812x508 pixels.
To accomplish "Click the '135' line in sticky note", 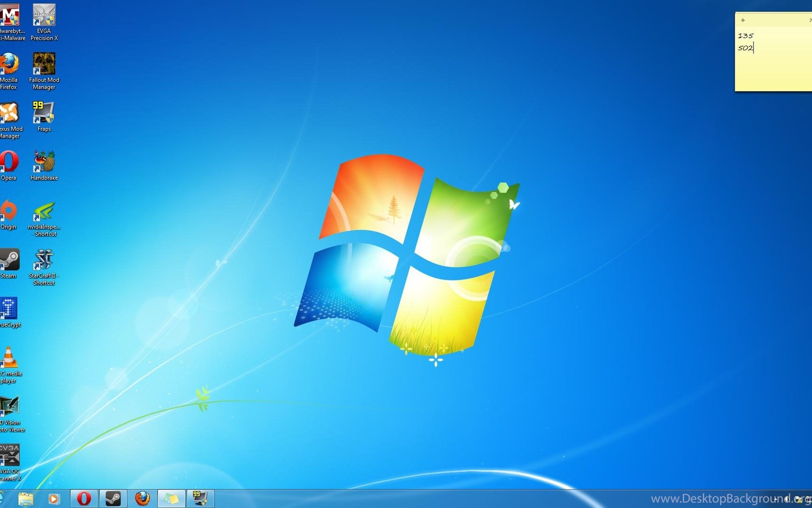I will [x=745, y=35].
